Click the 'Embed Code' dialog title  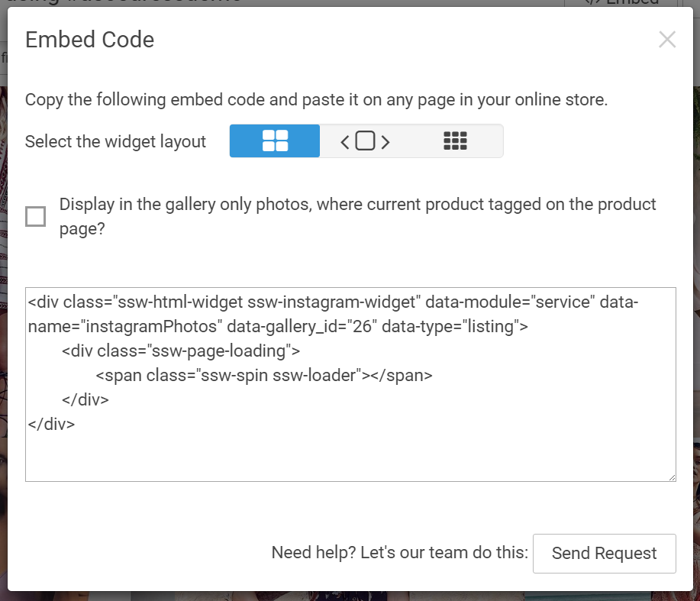[x=90, y=40]
